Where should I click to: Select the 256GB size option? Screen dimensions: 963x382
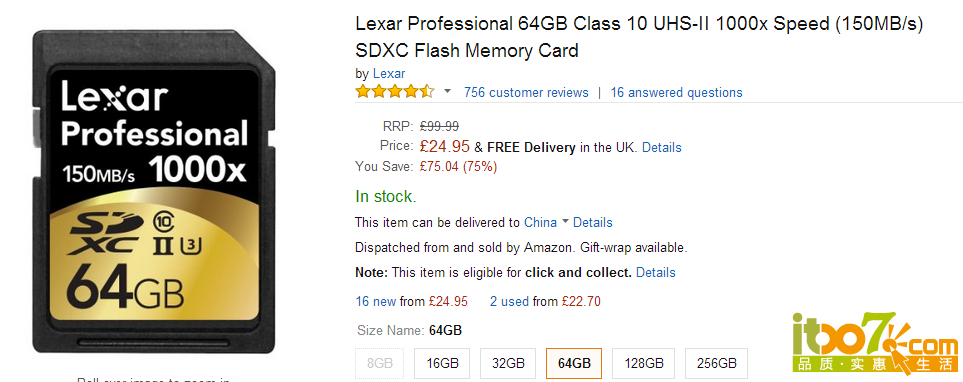(717, 363)
